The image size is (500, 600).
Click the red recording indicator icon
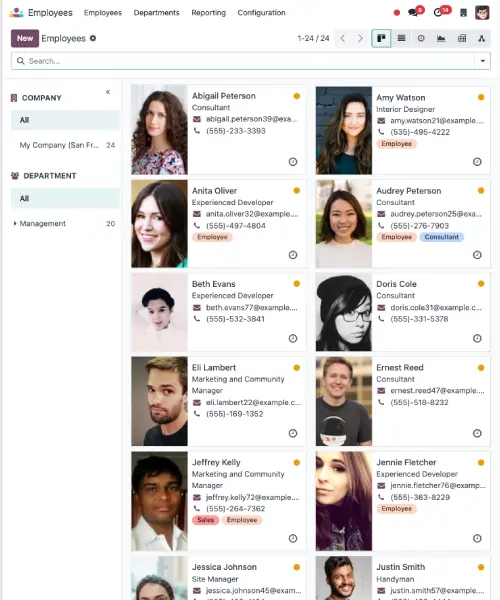coord(397,13)
